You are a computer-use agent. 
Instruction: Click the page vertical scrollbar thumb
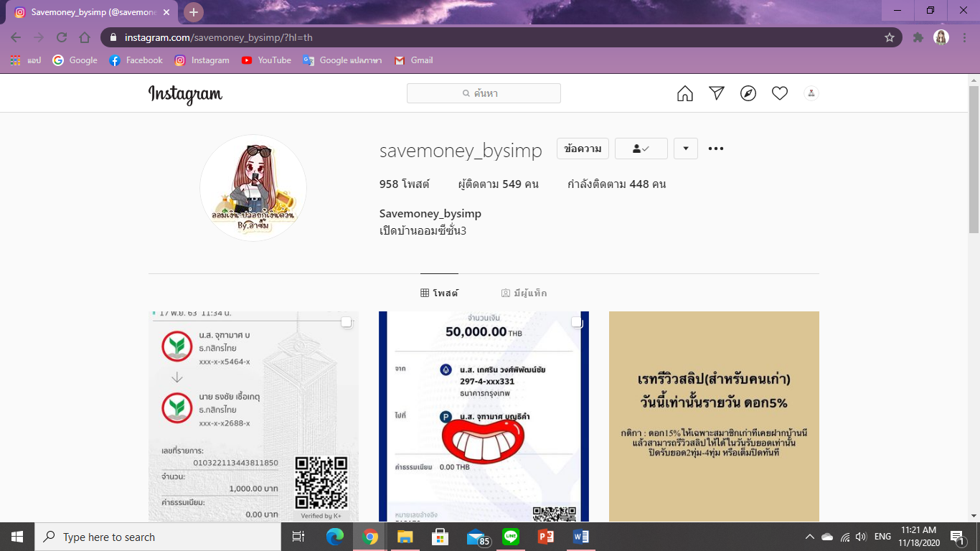click(x=974, y=158)
